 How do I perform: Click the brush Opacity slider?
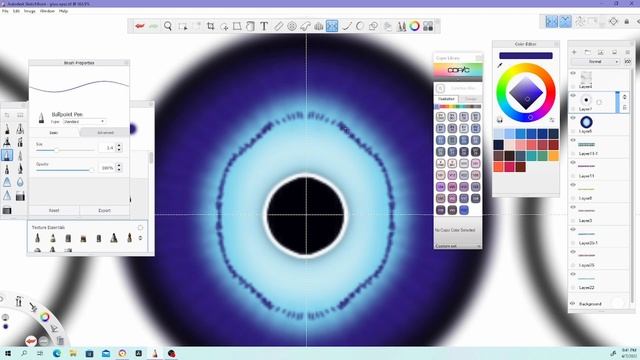65,170
